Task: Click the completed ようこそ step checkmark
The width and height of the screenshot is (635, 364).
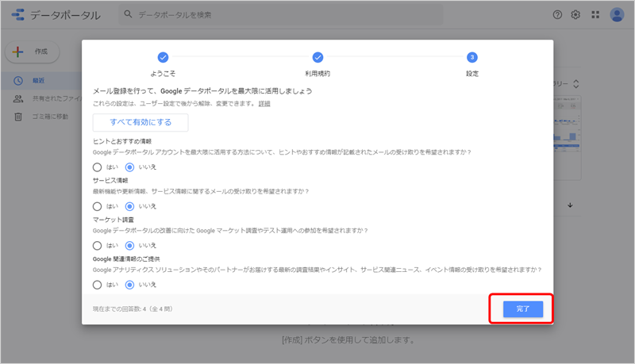Action: point(163,57)
